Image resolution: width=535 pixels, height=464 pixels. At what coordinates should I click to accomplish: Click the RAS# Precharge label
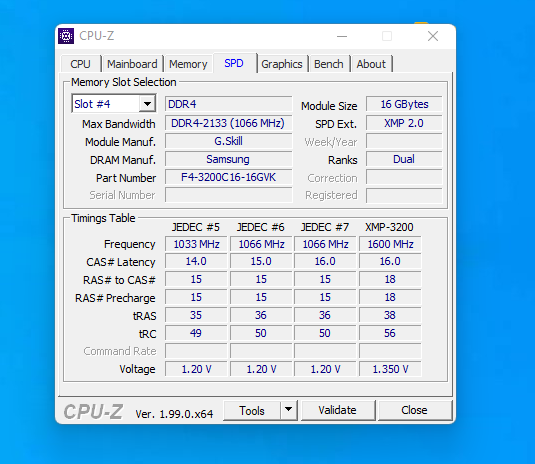115,298
